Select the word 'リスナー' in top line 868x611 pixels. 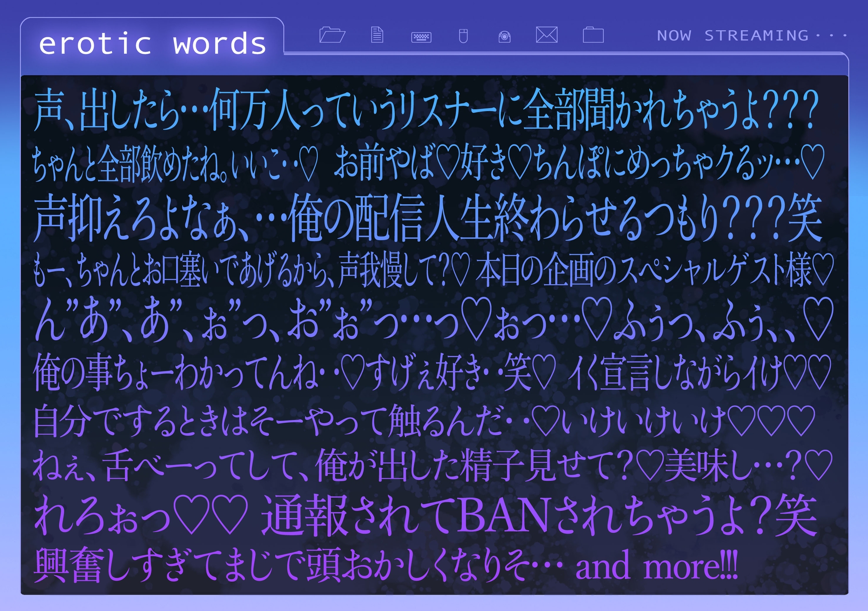448,110
